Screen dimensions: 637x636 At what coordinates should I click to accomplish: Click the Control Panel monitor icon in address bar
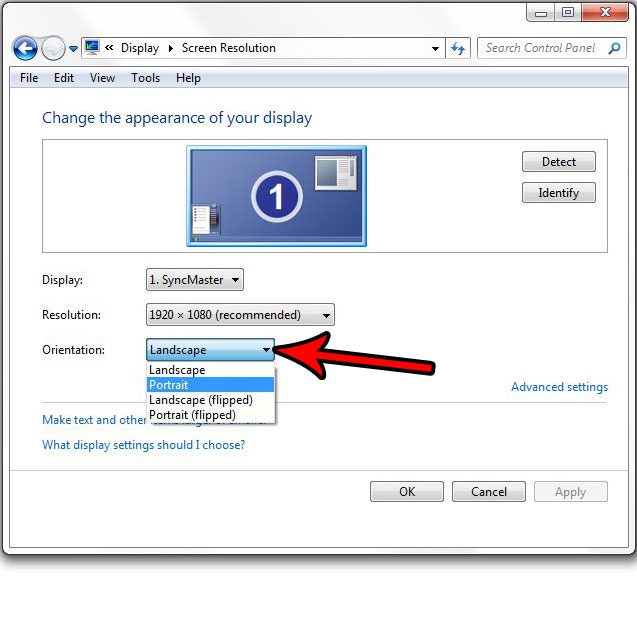(x=92, y=48)
